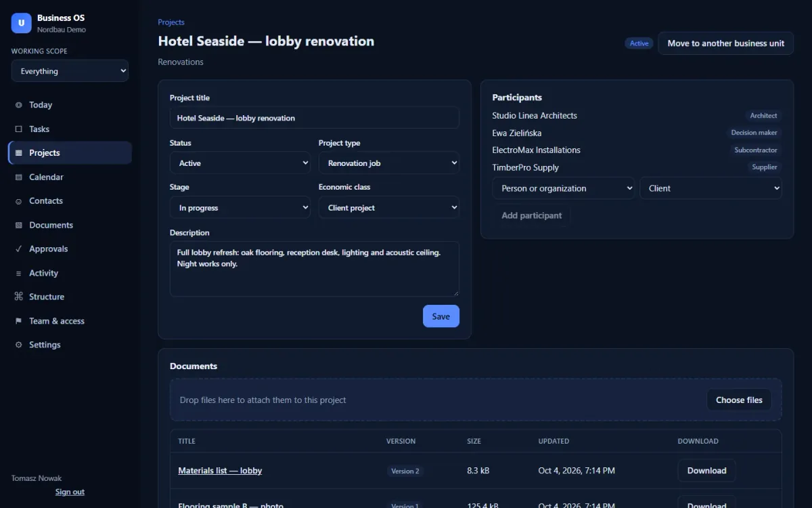Image resolution: width=812 pixels, height=508 pixels.
Task: Click the Settings gear icon
Action: coord(18,345)
